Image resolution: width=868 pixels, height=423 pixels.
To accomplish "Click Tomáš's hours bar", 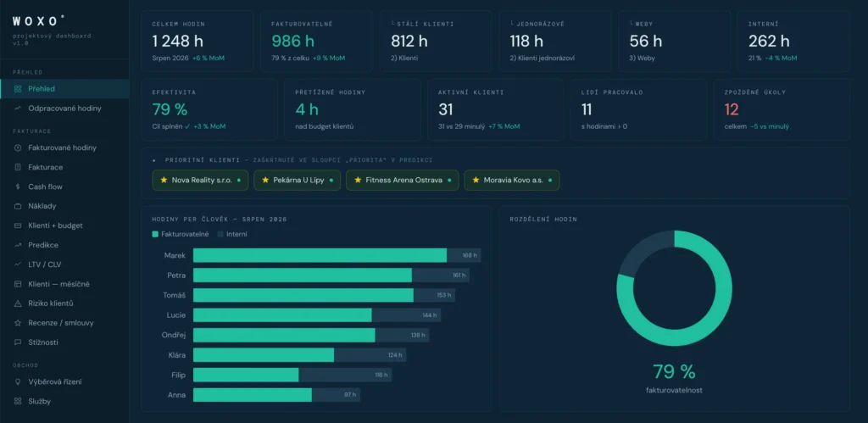I will coord(325,295).
